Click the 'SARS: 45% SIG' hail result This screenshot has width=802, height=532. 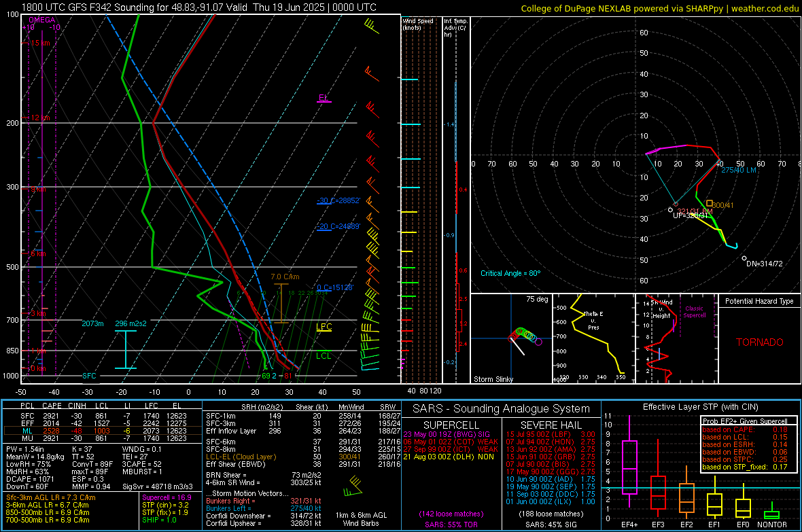point(551,525)
